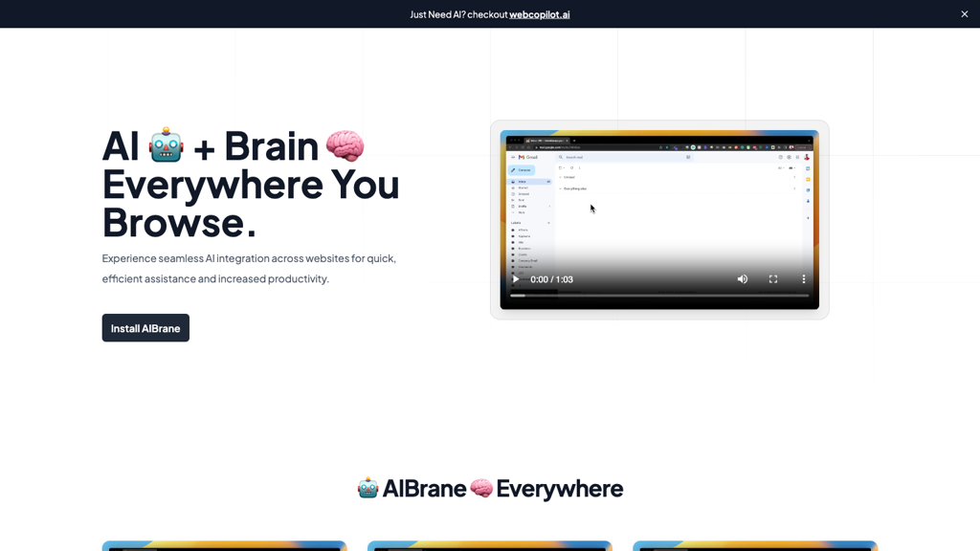The image size is (980, 551).
Task: Click the Starred item in Gmail sidebar
Action: [523, 187]
